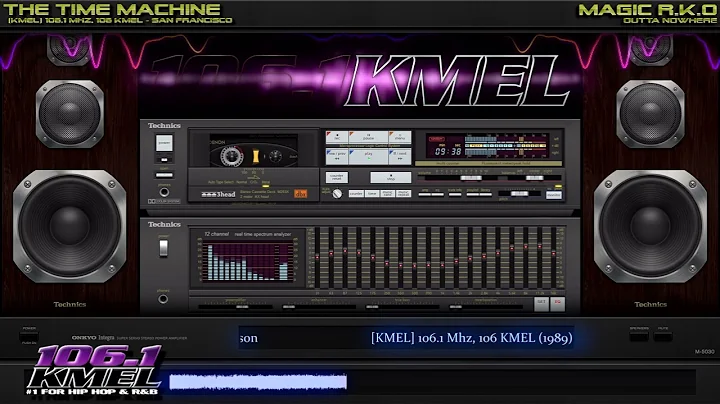This screenshot has width=720, height=404.
Task: Click the SPEAKERS button on the amplifier
Action: pyautogui.click(x=639, y=337)
